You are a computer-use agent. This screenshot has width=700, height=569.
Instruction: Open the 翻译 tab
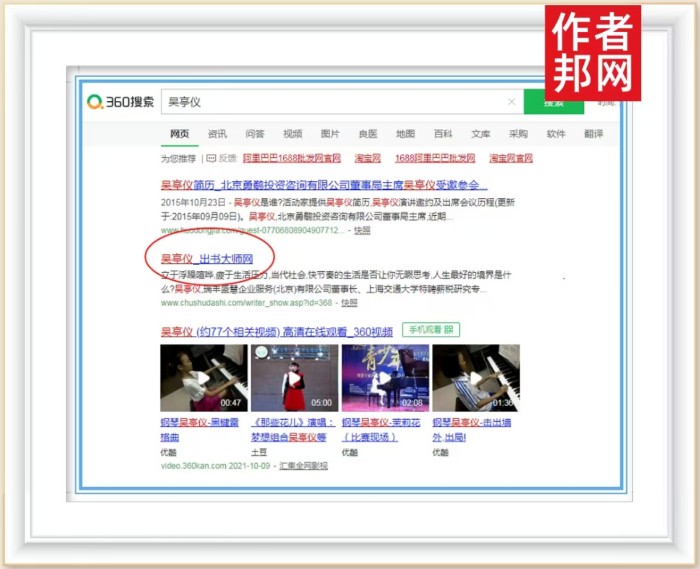click(594, 134)
